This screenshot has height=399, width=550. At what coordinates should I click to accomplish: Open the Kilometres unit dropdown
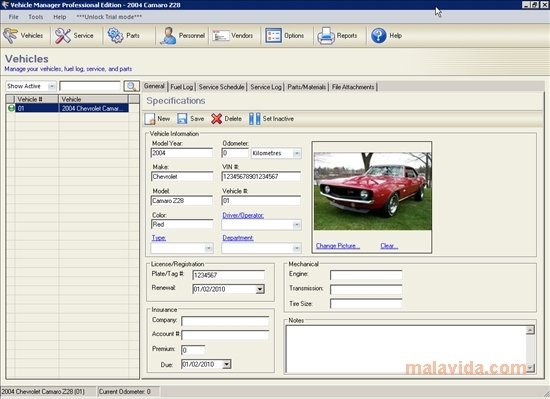(297, 153)
